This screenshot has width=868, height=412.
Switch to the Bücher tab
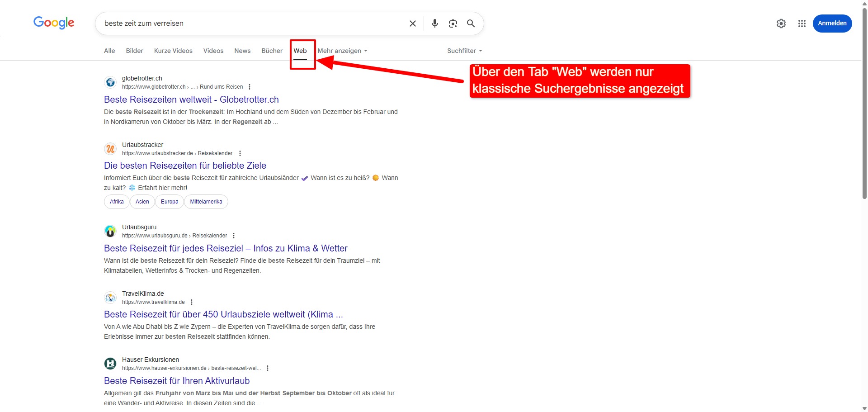[272, 51]
